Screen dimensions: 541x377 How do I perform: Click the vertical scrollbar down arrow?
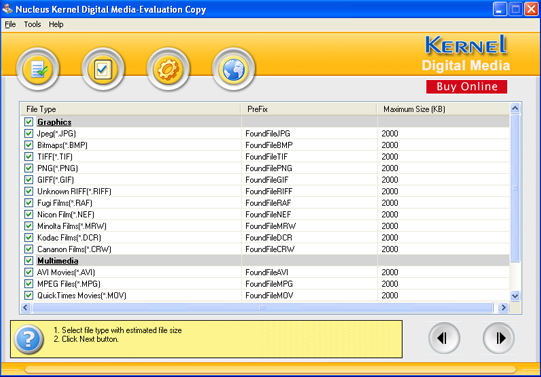(x=515, y=296)
